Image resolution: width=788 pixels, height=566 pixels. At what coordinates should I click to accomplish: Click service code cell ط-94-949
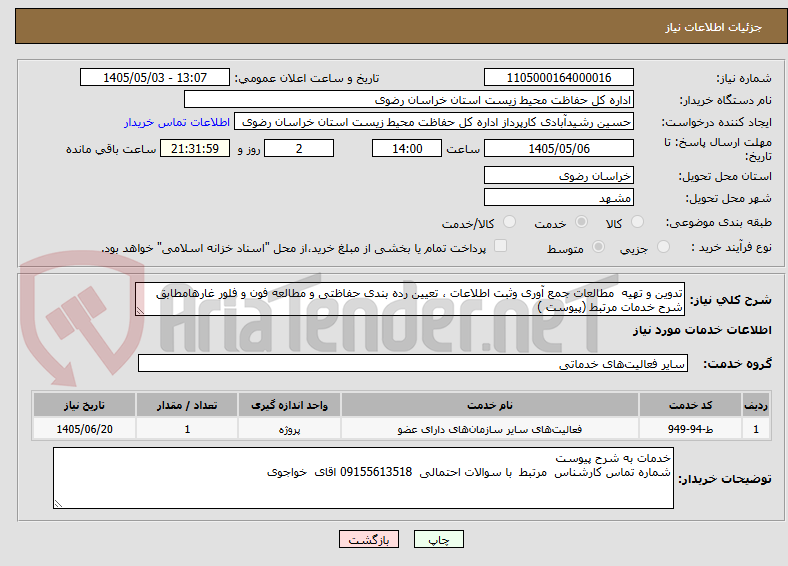691,429
